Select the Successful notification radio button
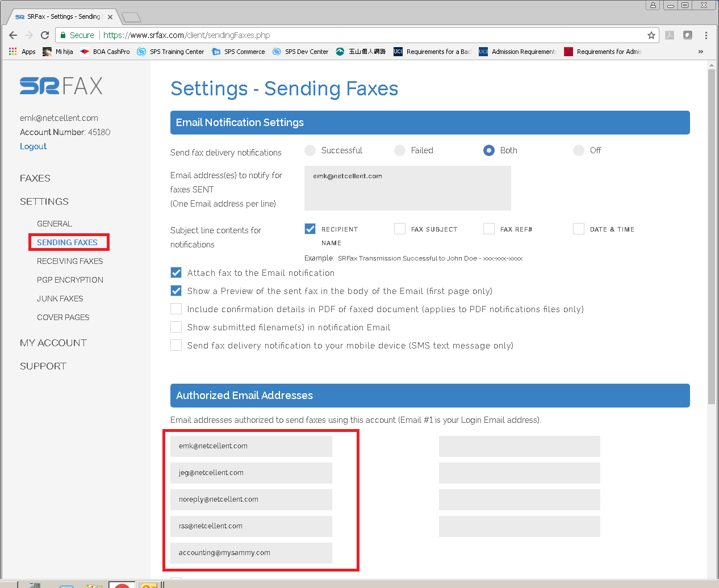The width and height of the screenshot is (719, 588). pyautogui.click(x=310, y=150)
